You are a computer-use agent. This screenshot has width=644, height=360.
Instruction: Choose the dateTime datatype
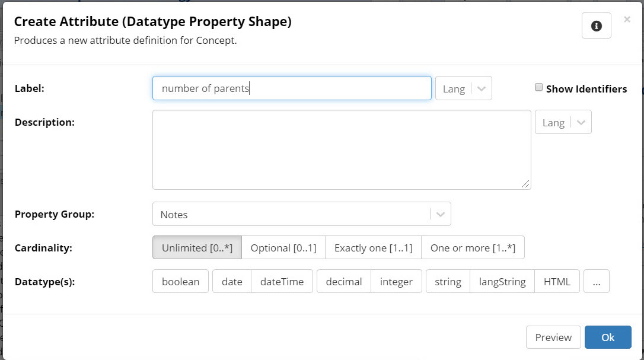[282, 282]
